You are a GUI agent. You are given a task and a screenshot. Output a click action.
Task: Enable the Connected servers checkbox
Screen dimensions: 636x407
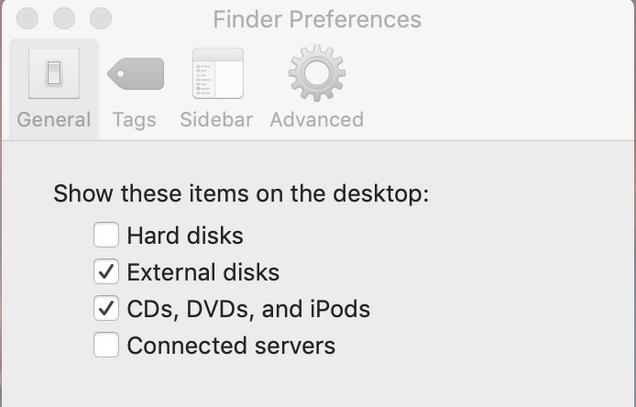pos(106,345)
